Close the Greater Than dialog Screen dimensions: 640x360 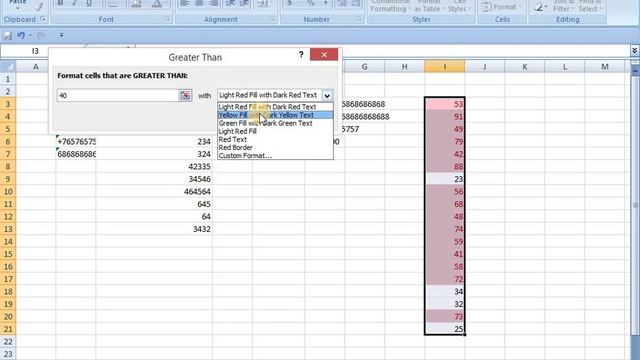pos(324,54)
